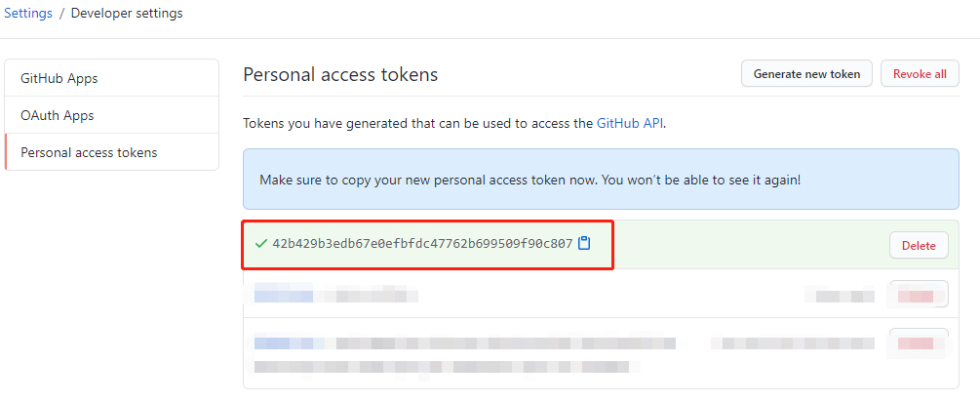This screenshot has width=980, height=403.
Task: Select OAuth Apps in the sidebar
Action: (x=58, y=115)
